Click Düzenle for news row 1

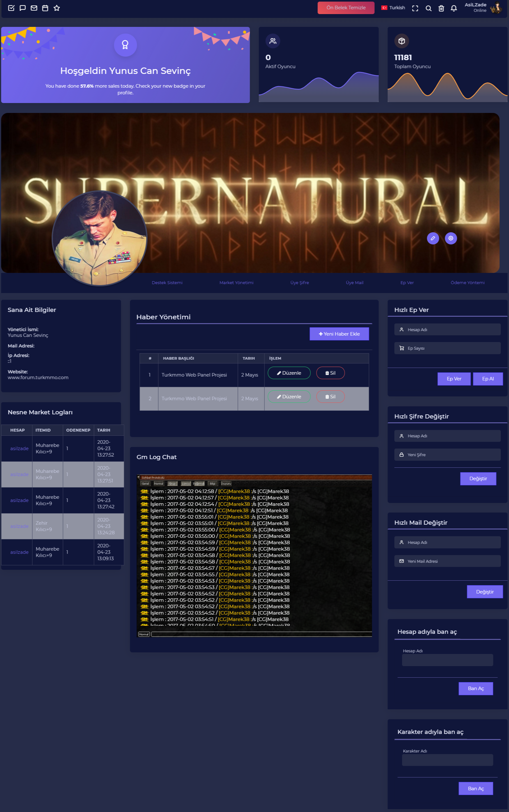289,373
